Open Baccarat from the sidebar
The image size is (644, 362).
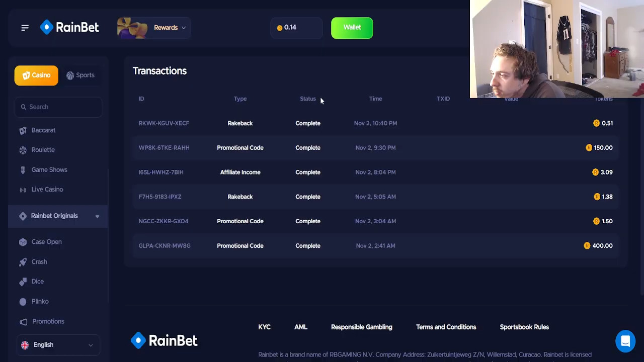point(43,130)
